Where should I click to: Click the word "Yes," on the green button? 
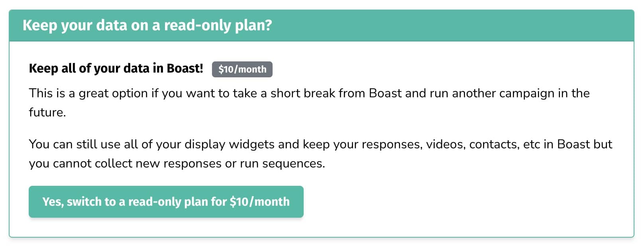pyautogui.click(x=53, y=202)
